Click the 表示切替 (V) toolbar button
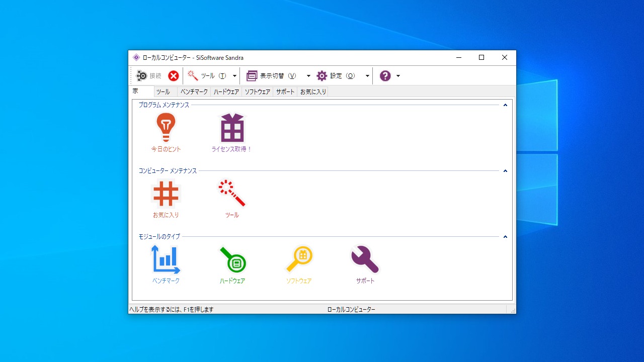This screenshot has height=362, width=644. pyautogui.click(x=272, y=76)
